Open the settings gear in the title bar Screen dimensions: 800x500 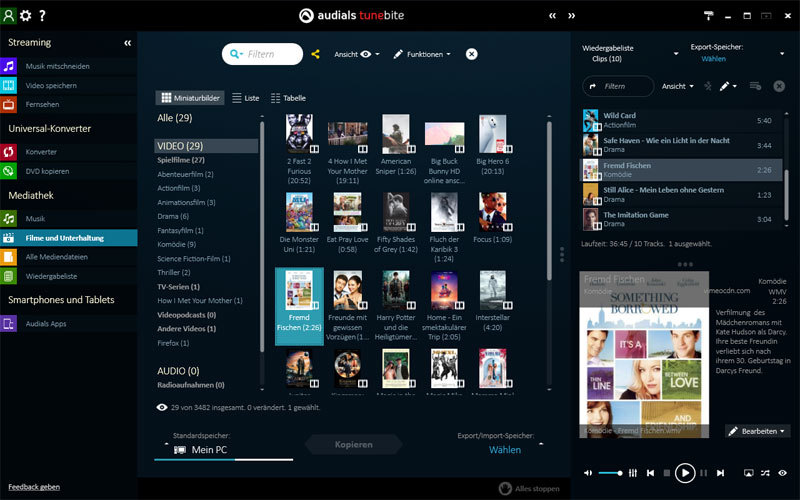[x=26, y=15]
